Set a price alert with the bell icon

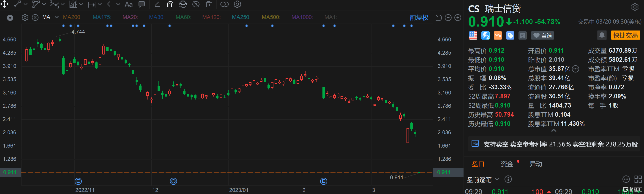coord(602,35)
